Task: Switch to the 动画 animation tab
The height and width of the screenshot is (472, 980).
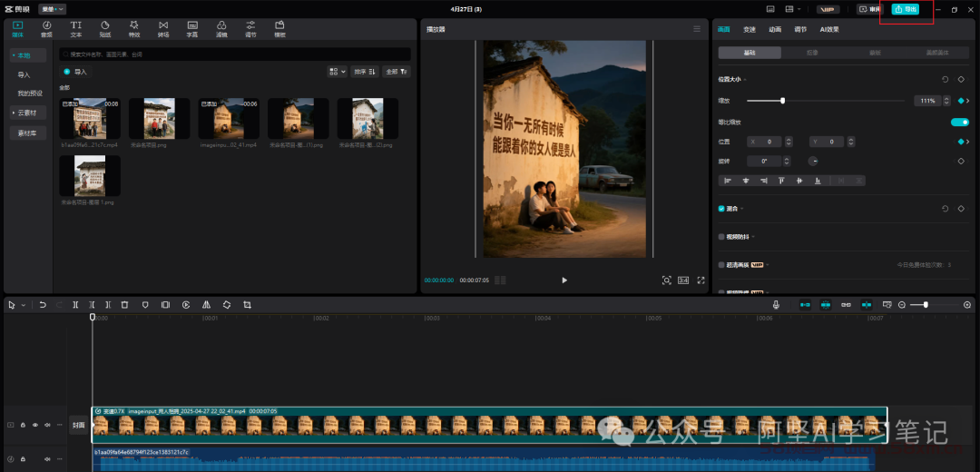Action: point(775,29)
